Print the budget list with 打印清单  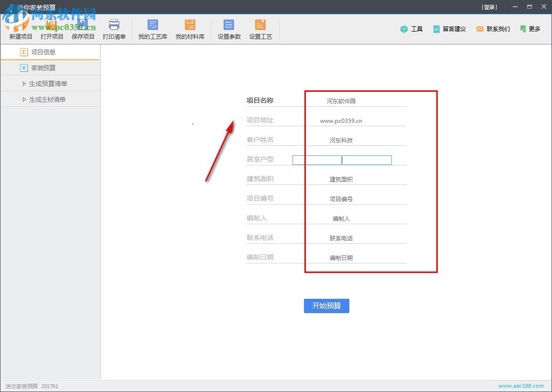pos(114,29)
